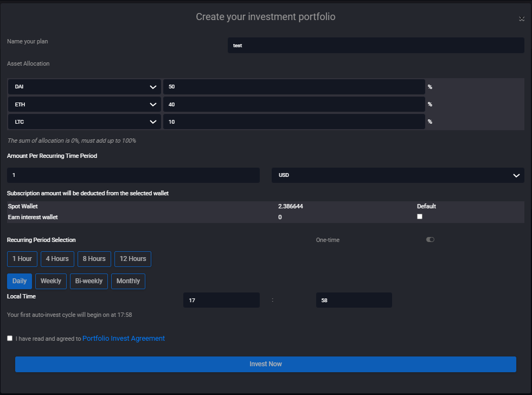
Task: Click the plan name field containing test
Action: pyautogui.click(x=375, y=46)
